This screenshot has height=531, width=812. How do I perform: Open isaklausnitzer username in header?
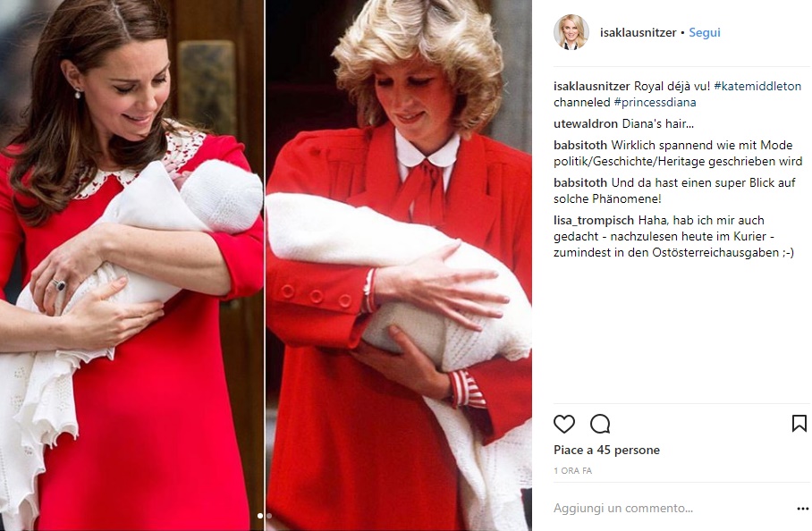pyautogui.click(x=638, y=32)
